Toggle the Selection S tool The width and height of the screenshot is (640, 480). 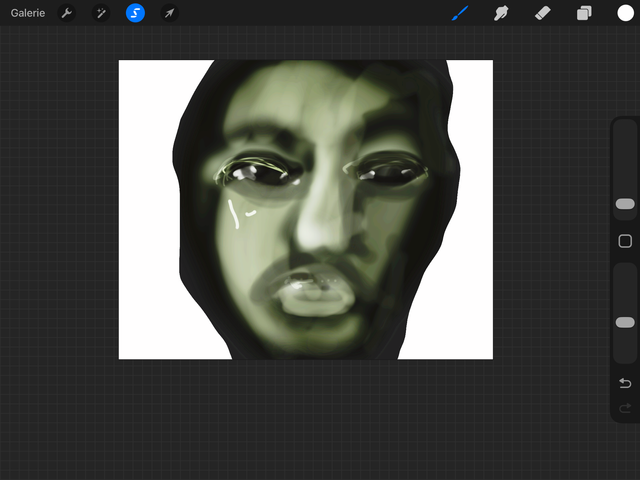tap(135, 13)
